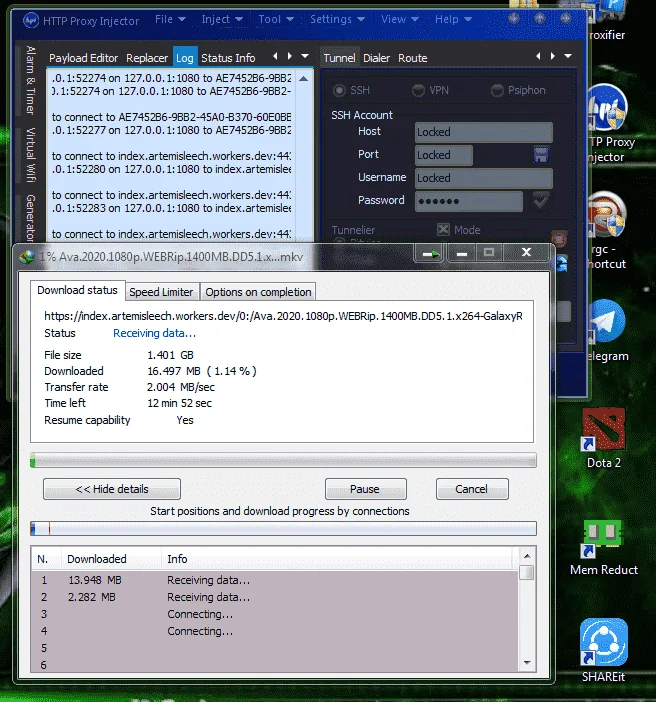Open the Tool menu dropdown
This screenshot has width=656, height=702.
click(276, 19)
